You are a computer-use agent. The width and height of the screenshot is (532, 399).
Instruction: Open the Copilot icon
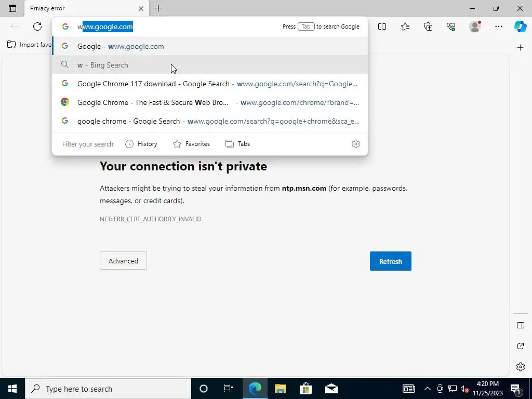pos(520,26)
